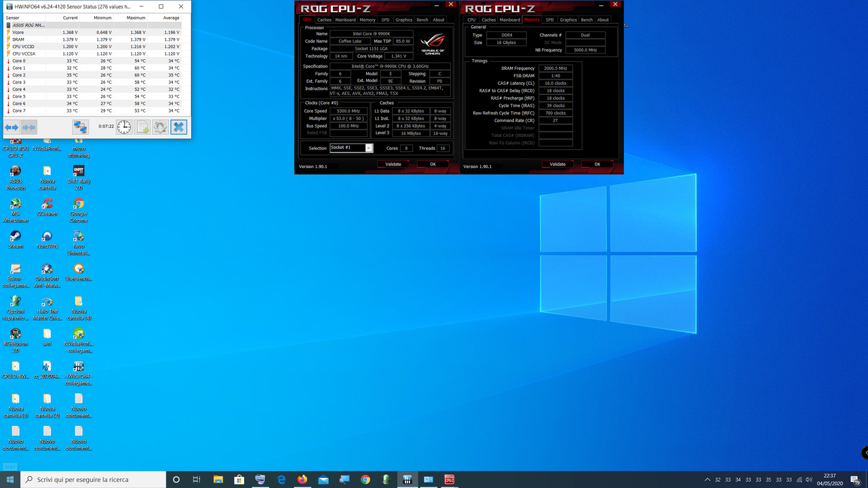This screenshot has width=868, height=488.
Task: Collapse columns using the inward arrows icon
Action: point(29,127)
